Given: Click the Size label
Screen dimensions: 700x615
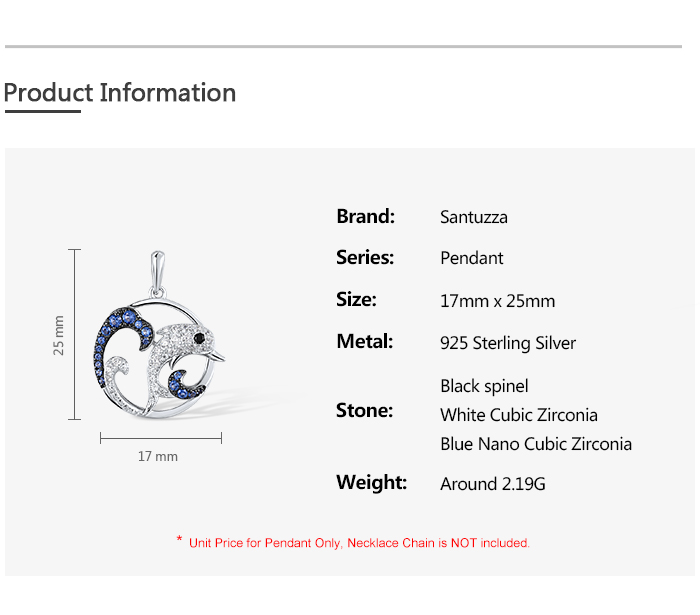Looking at the screenshot, I should click(x=357, y=299).
